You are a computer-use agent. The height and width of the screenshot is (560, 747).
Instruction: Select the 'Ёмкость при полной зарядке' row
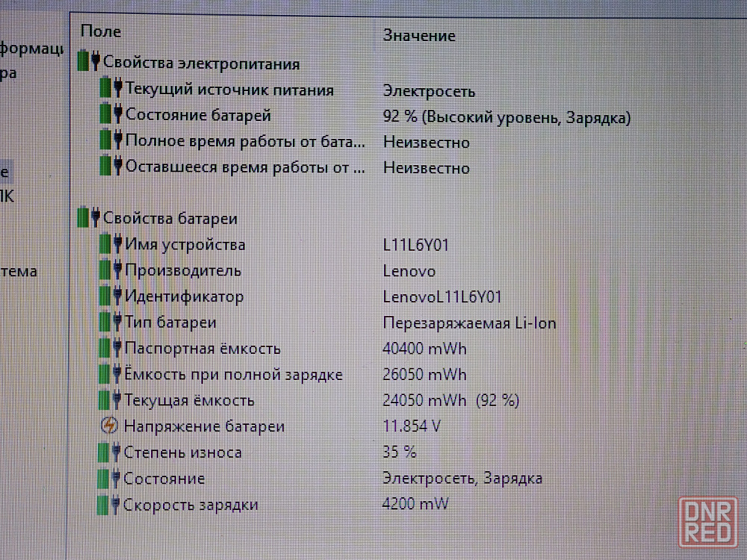pos(233,375)
